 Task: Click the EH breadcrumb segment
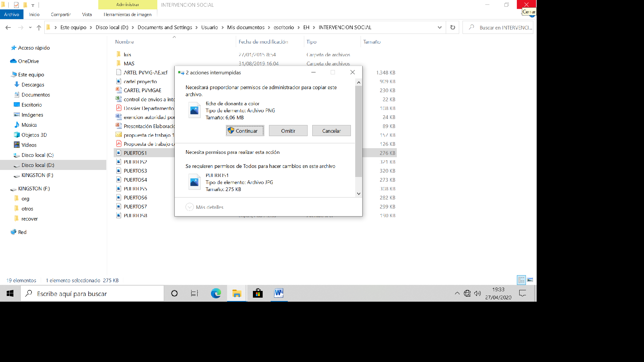coord(306,27)
